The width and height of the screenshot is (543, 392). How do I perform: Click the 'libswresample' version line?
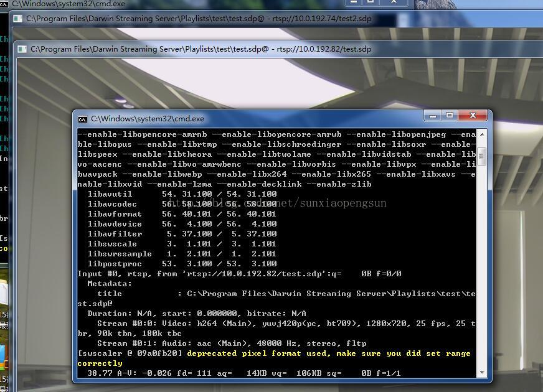(182, 254)
